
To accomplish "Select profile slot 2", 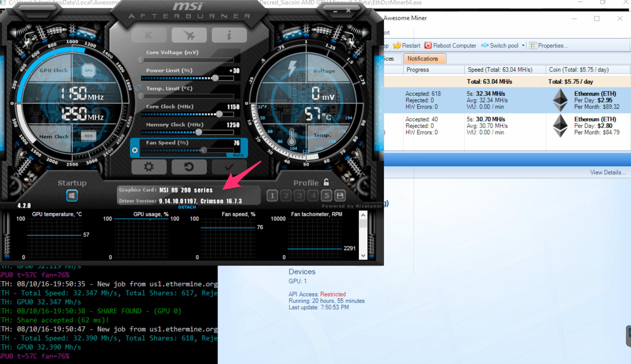I will 286,196.
